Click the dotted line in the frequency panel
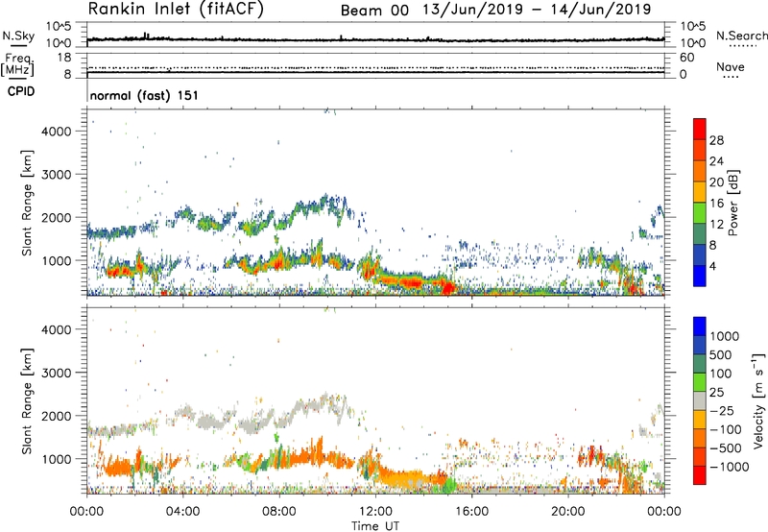Screen dimensions: 768x532 [x=375, y=67]
